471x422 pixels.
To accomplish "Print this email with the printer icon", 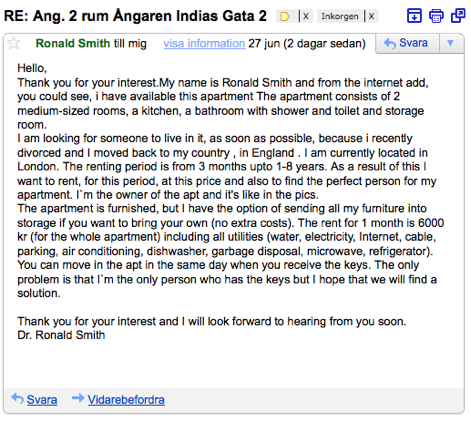I will (436, 16).
